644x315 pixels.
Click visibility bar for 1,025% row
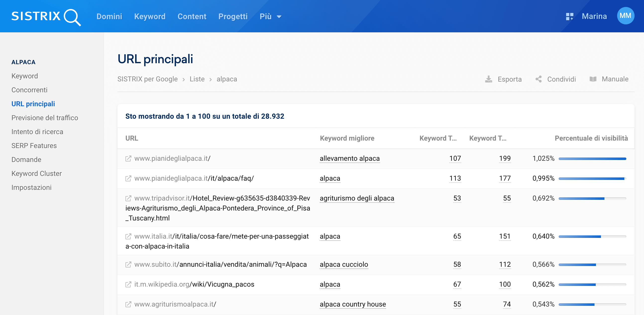pos(592,159)
